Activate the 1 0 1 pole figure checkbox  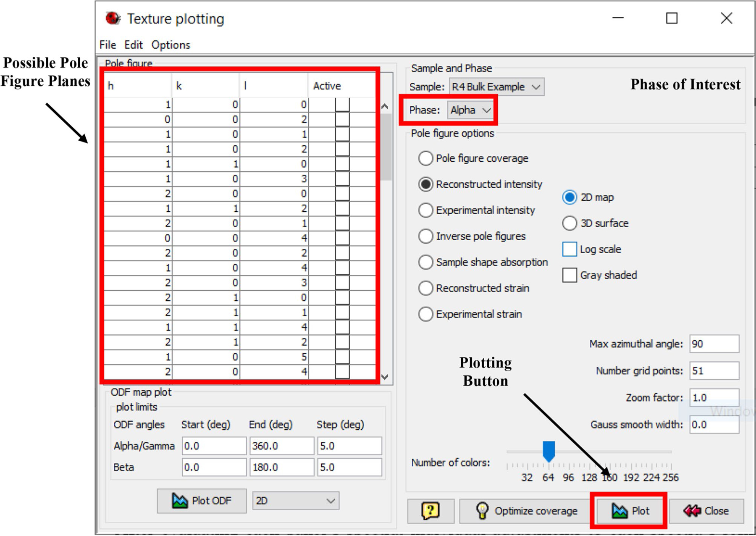(342, 134)
